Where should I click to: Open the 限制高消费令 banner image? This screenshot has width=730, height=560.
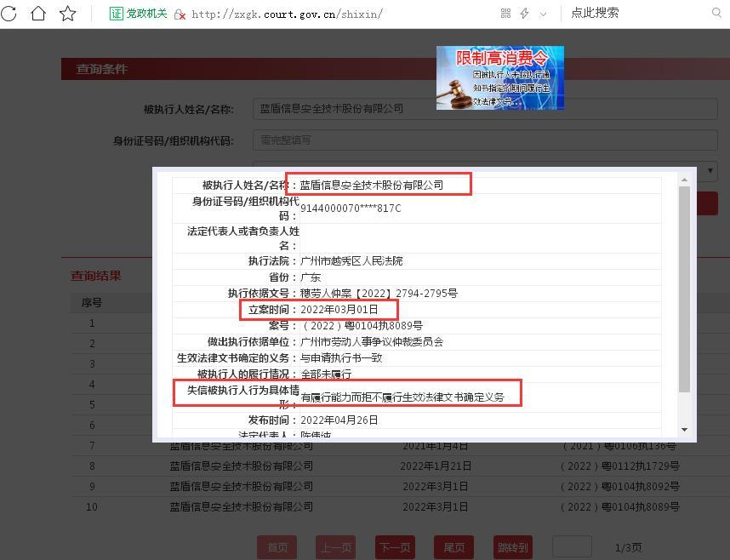(x=500, y=77)
